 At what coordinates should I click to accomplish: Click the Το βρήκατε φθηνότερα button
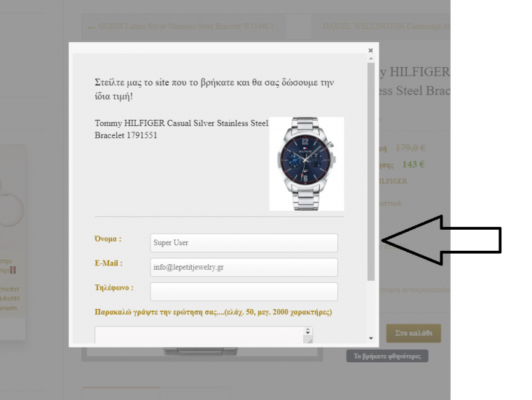[x=387, y=356]
